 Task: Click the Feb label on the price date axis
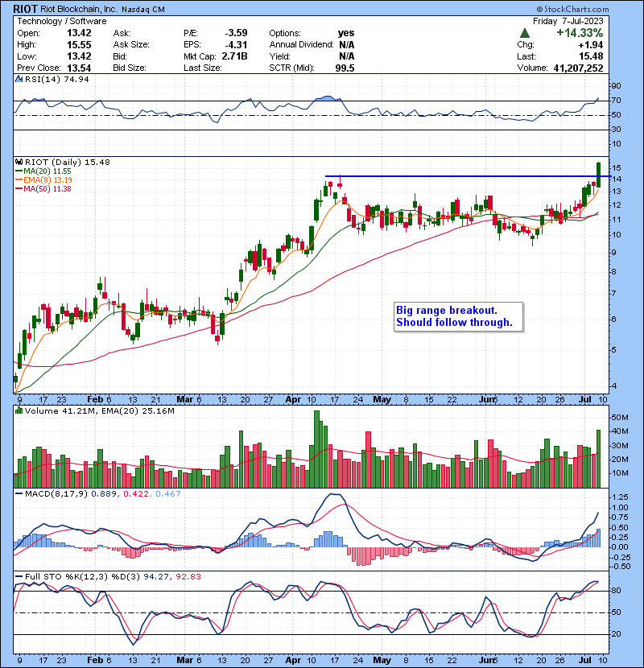[x=95, y=399]
